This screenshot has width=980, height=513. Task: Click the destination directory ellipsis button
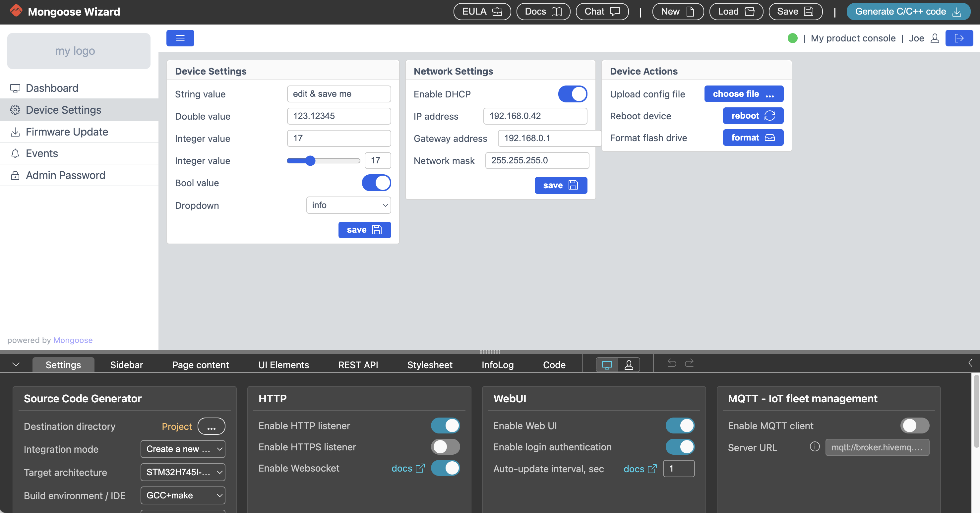coord(212,426)
